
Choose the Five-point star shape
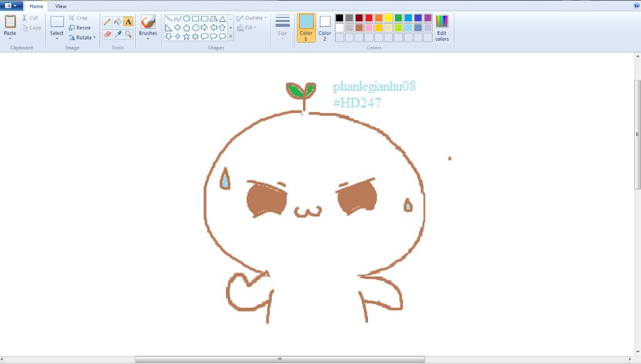187,36
